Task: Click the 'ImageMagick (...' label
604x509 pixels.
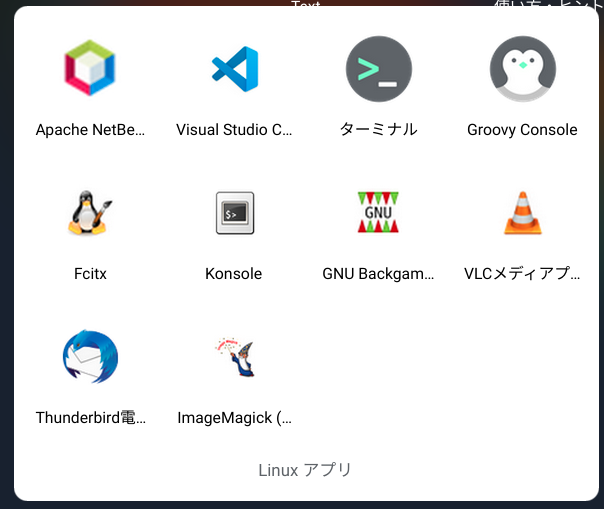Action: (234, 418)
